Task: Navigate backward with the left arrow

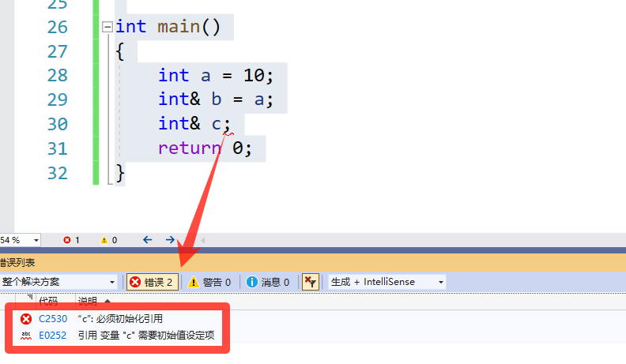Action: (147, 240)
